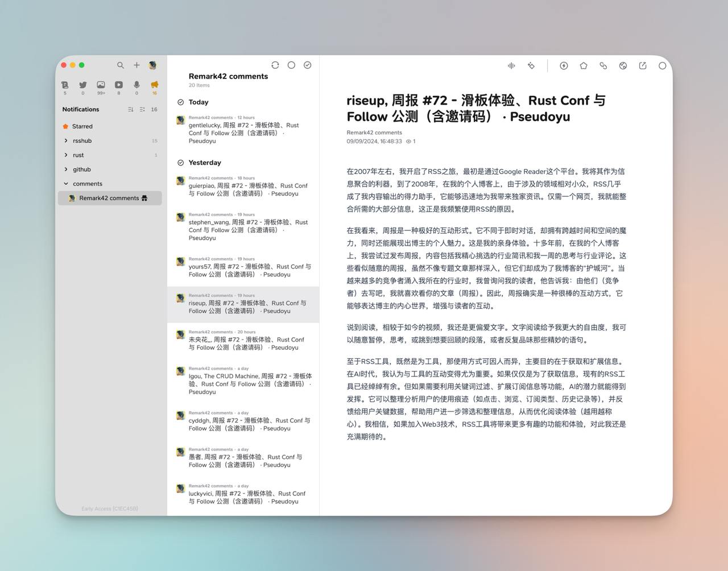
Task: Switch to the Videos view tab
Action: 118,85
